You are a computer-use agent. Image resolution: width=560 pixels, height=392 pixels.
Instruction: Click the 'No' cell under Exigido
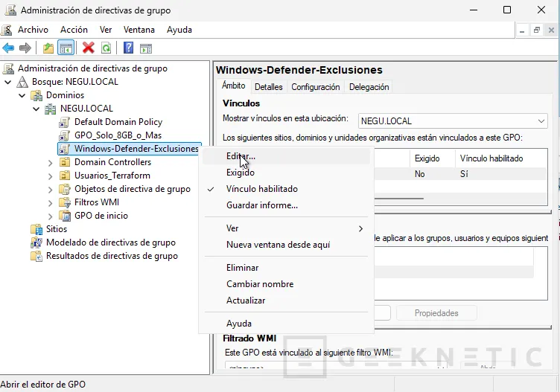pos(420,174)
